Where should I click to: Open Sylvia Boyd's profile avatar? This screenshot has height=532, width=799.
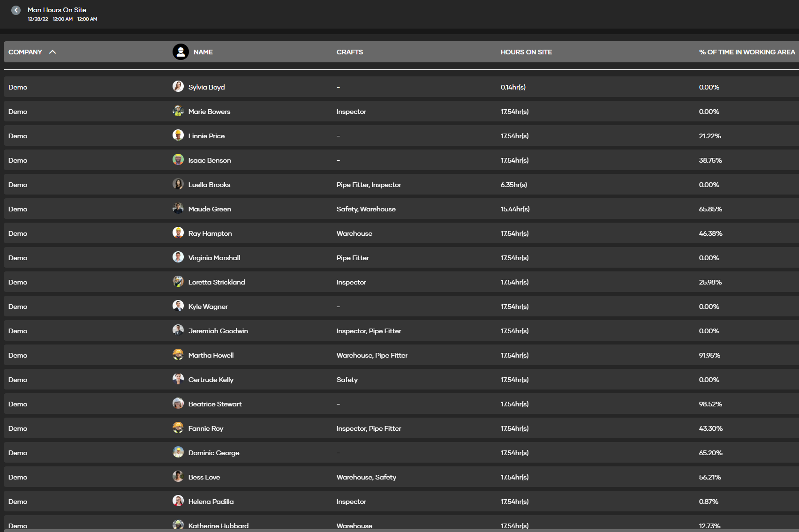178,86
